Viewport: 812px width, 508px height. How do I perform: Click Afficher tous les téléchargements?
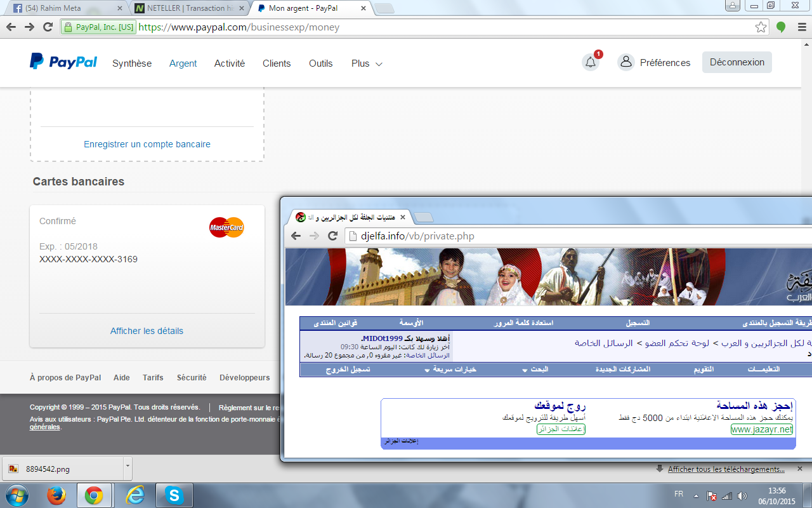(x=726, y=469)
